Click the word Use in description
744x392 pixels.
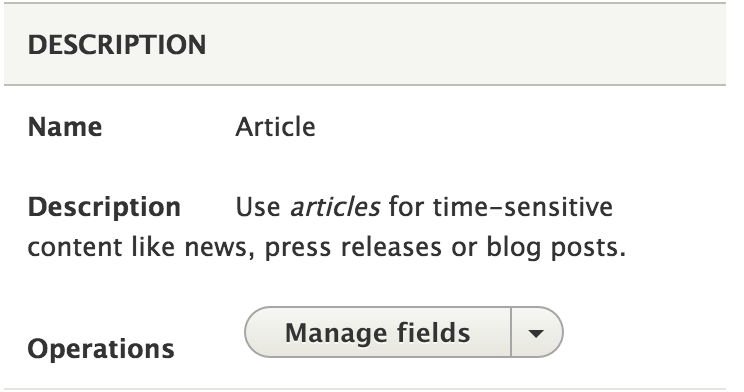[258, 207]
